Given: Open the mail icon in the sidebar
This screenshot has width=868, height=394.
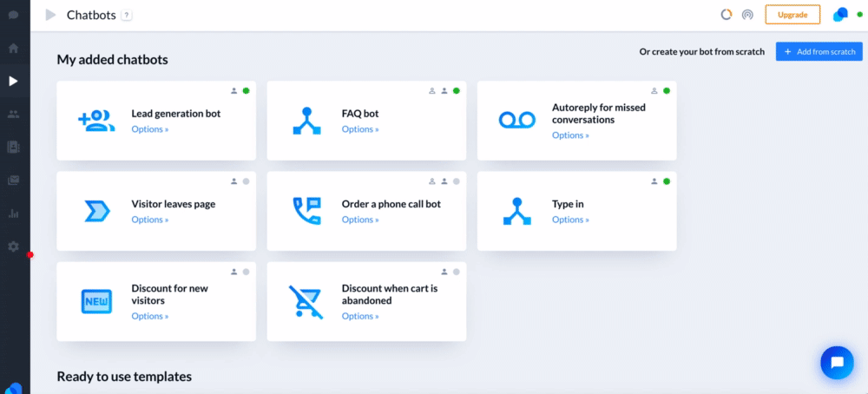Looking at the screenshot, I should 13,180.
